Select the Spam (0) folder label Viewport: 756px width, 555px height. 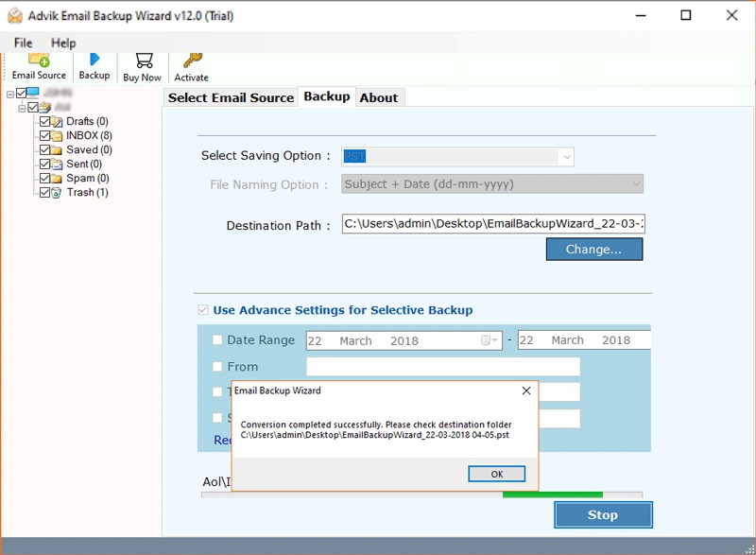click(88, 179)
